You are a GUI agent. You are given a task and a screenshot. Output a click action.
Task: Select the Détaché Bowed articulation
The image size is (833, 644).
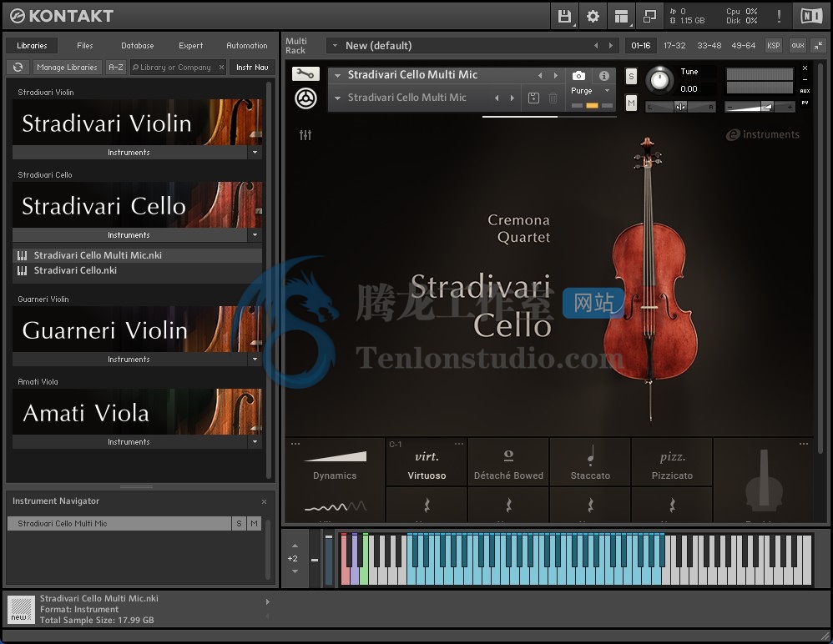508,462
